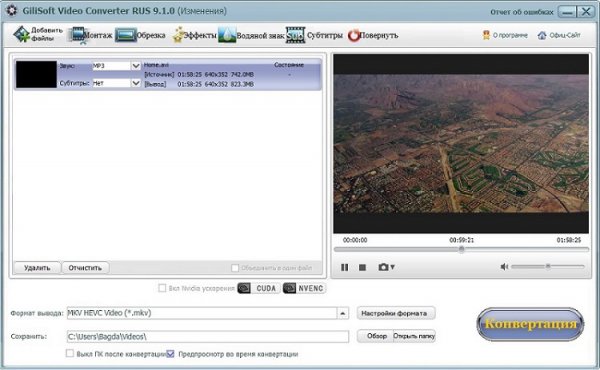Mute the preview speaker icon
This screenshot has width=600, height=370.
pos(504,267)
